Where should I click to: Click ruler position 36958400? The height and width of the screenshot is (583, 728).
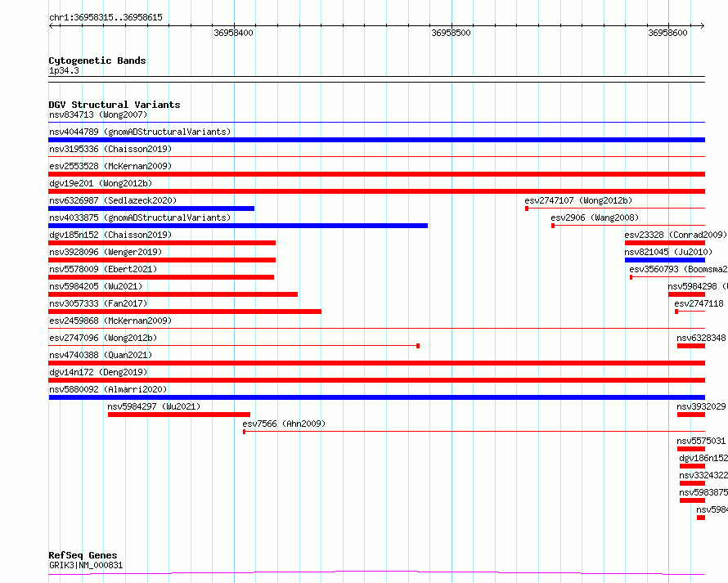click(234, 33)
